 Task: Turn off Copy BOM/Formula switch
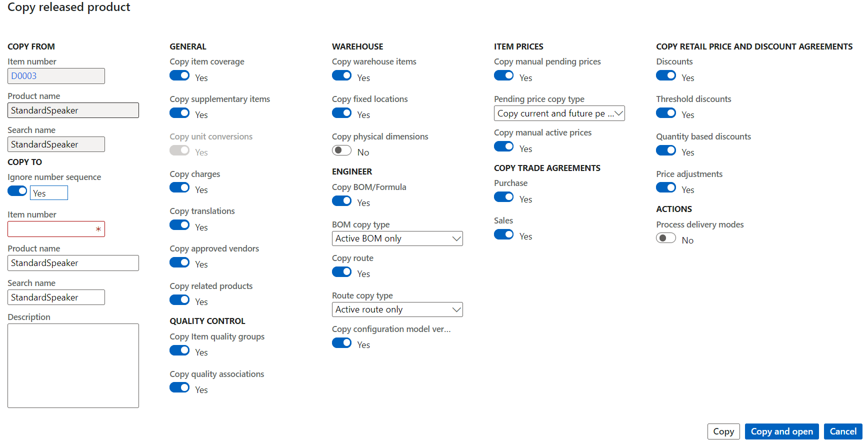tap(341, 201)
